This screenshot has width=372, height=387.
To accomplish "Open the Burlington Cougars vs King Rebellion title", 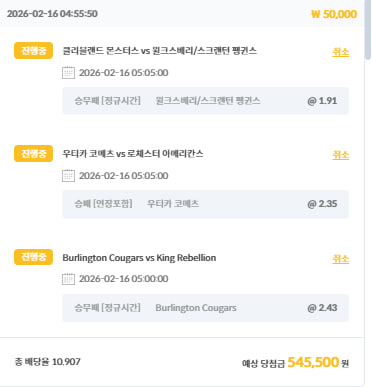I will pos(139,258).
